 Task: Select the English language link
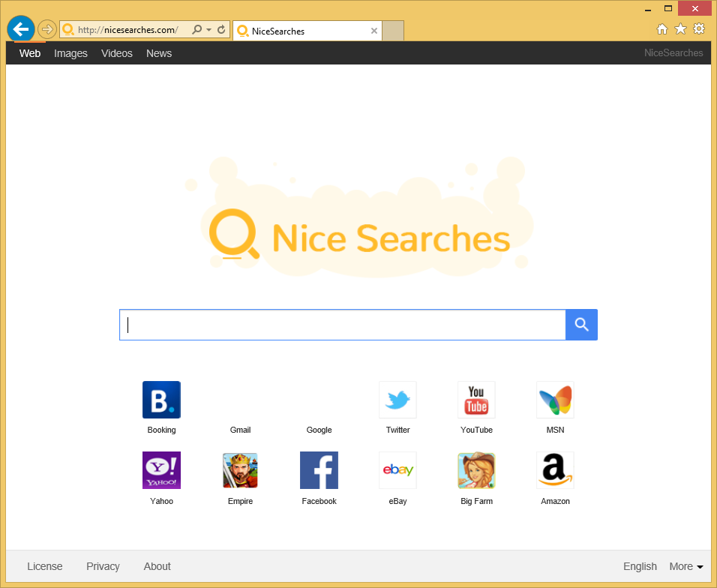(x=640, y=566)
